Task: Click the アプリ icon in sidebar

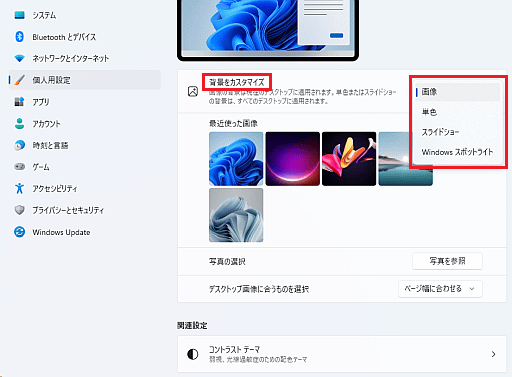Action: pyautogui.click(x=20, y=102)
